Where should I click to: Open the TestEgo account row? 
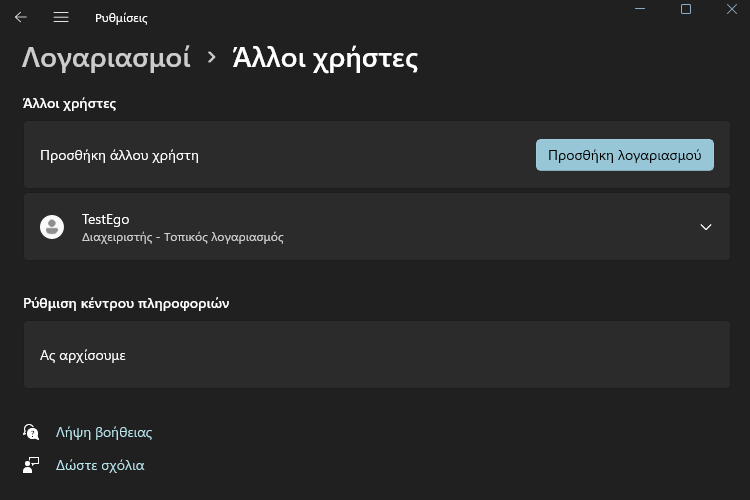click(x=376, y=227)
